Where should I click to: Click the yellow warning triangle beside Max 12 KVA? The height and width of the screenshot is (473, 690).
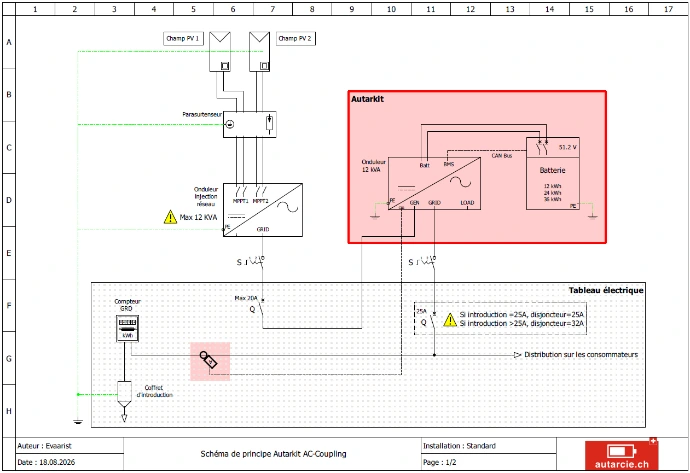170,217
